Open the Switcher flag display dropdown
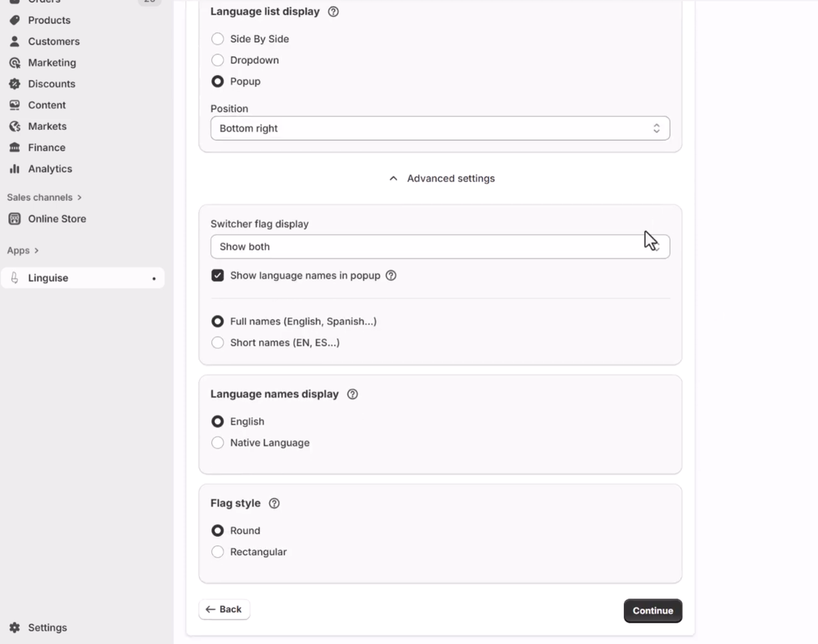The height and width of the screenshot is (644, 818). [440, 246]
